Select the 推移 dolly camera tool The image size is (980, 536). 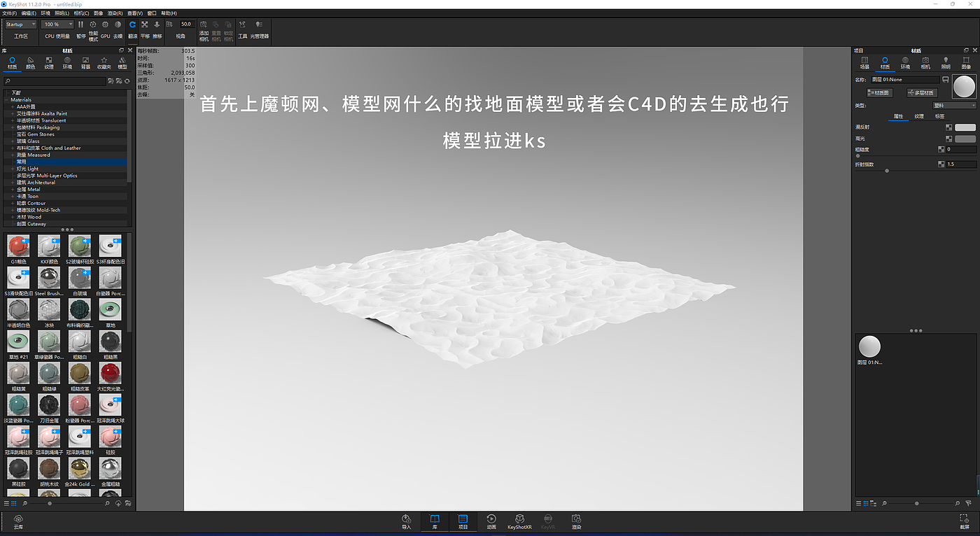click(157, 24)
